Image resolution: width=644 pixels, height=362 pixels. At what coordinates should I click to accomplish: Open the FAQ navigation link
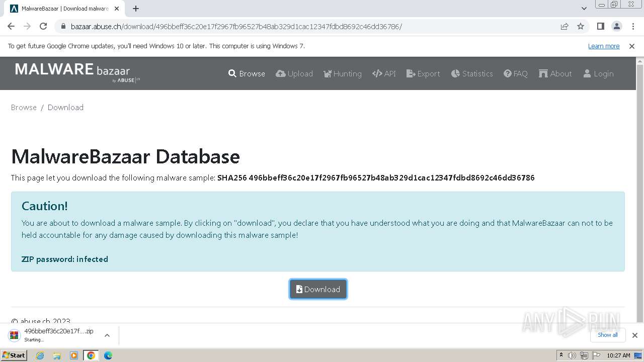click(516, 73)
